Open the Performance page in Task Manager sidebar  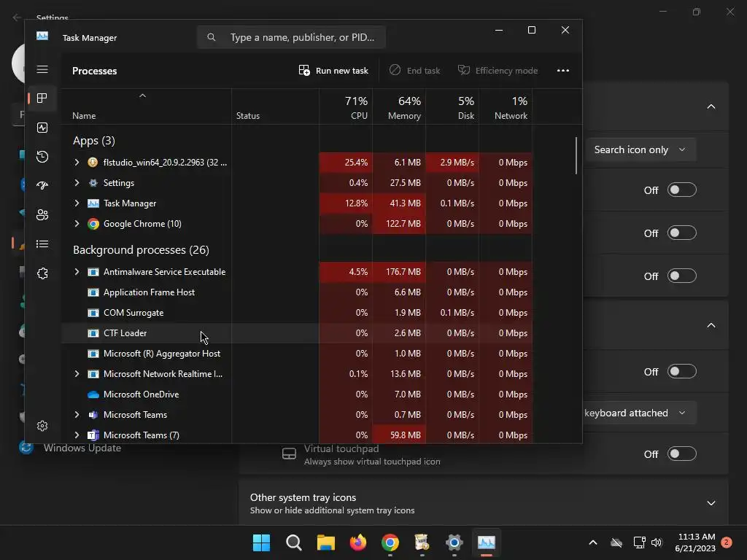(x=42, y=128)
